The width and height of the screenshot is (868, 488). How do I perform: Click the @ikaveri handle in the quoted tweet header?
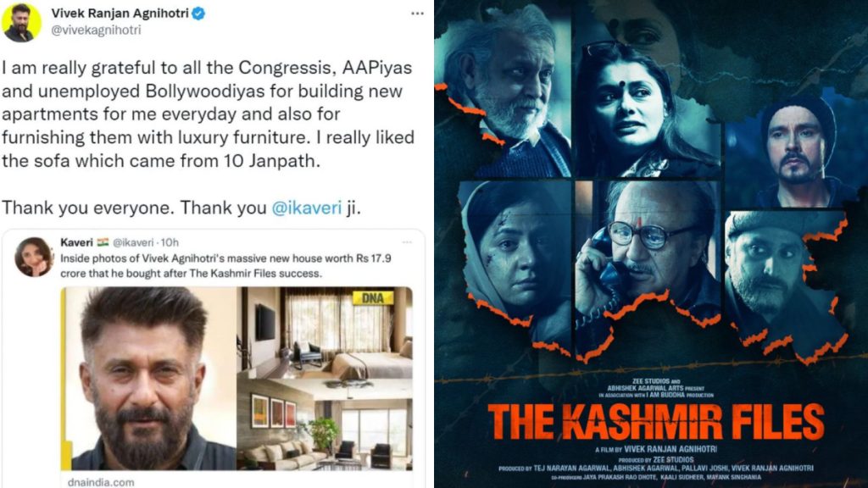coord(133,242)
